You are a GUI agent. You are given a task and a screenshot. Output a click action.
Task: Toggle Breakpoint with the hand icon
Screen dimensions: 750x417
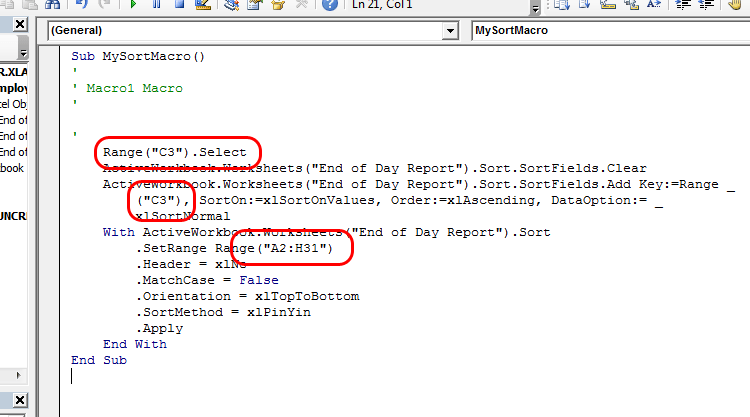(735, 4)
